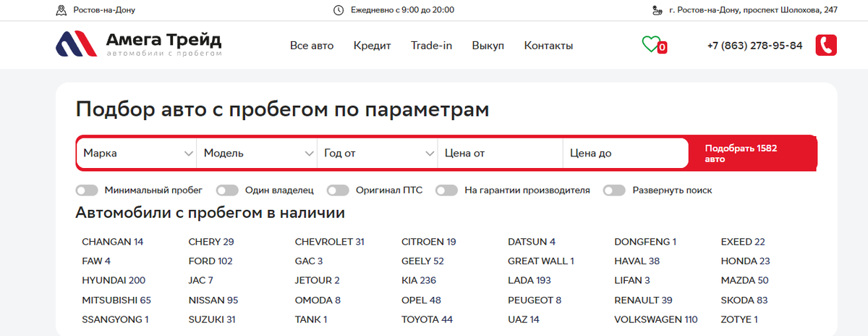Viewport: 868px width, 336px height.
Task: Open NISSAN 95 brand link
Action: tap(213, 301)
